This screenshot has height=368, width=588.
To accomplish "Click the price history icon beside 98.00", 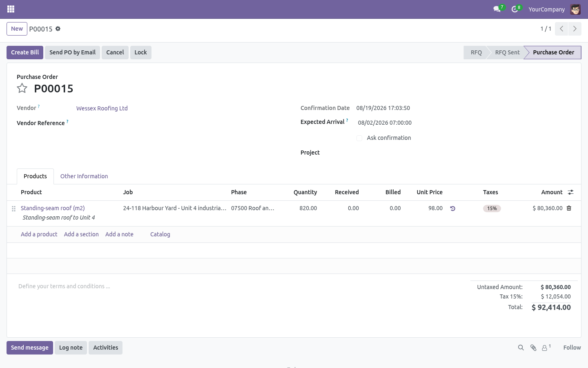I will tap(452, 209).
